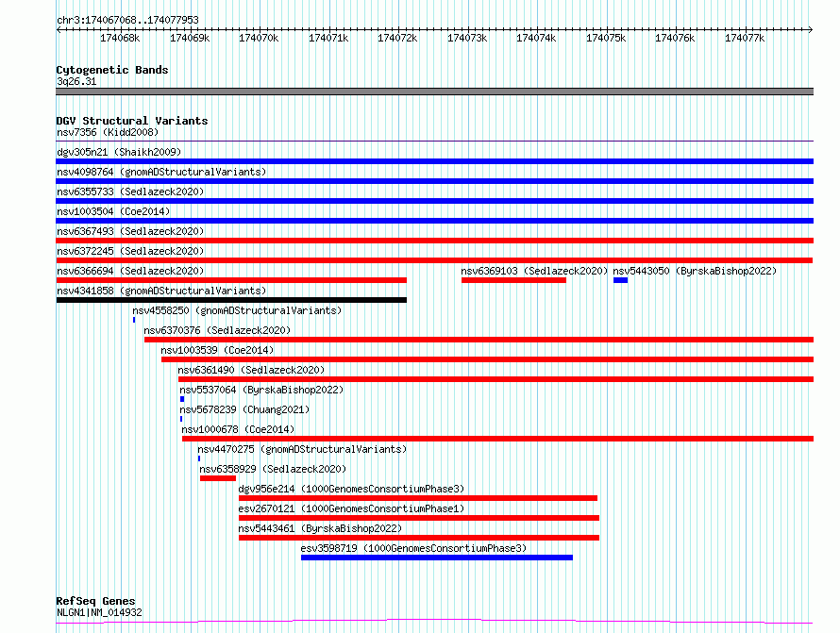Click the 174076k ruler position
This screenshot has width=840, height=633.
675,38
